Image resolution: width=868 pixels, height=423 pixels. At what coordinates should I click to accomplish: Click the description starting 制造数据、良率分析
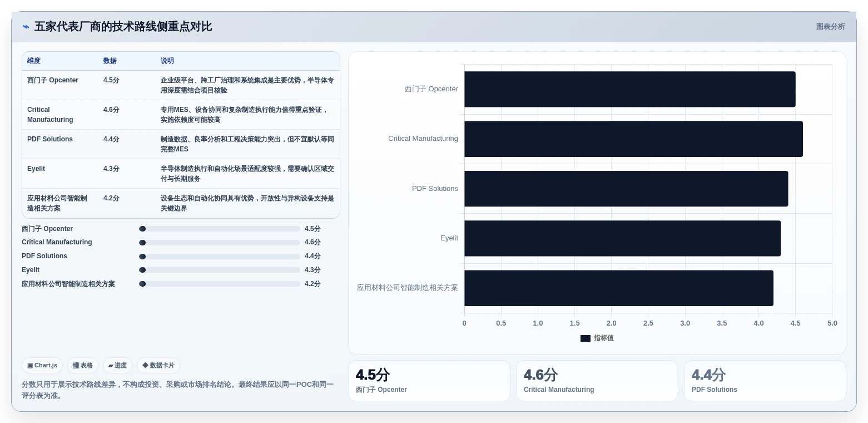point(247,144)
